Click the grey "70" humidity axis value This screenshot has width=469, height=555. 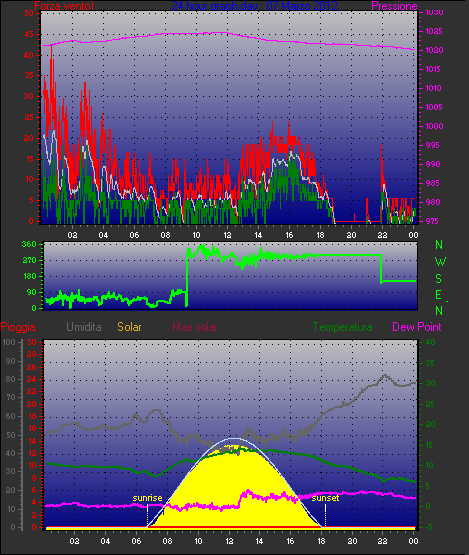(x=11, y=397)
